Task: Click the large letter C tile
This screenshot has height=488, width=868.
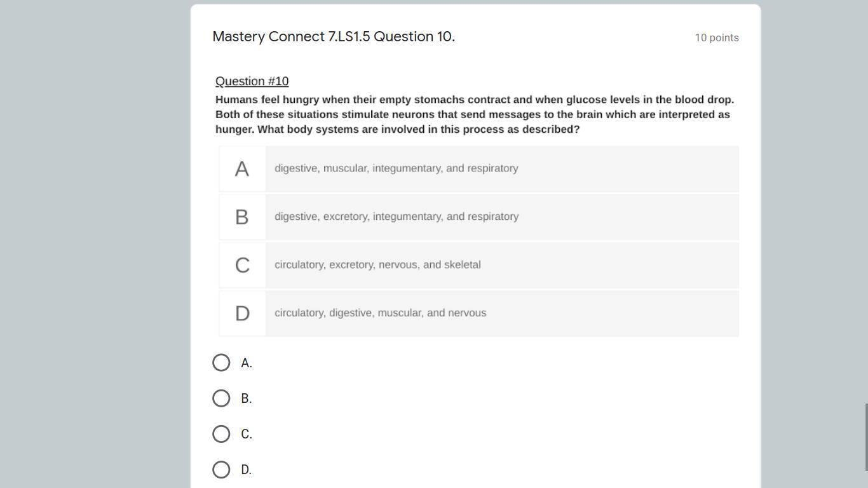Action: coord(242,266)
